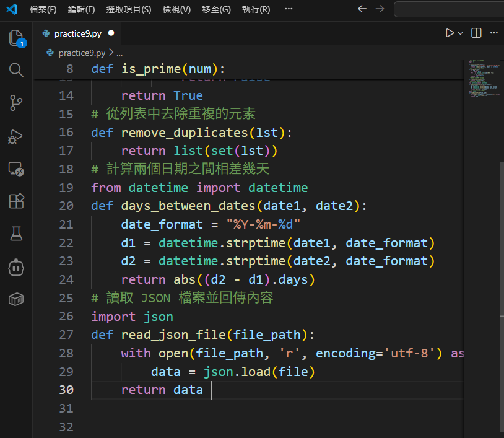Click the Split Editor icon
This screenshot has height=438, width=504.
pyautogui.click(x=476, y=33)
